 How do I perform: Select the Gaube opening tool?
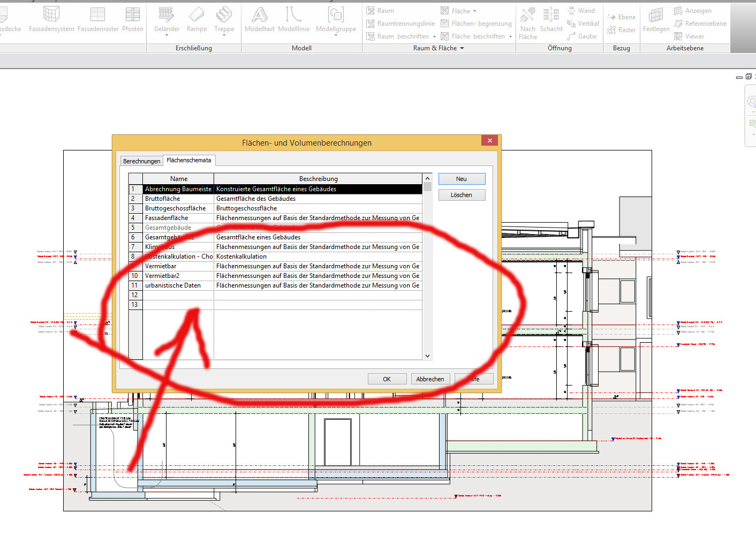pos(581,36)
